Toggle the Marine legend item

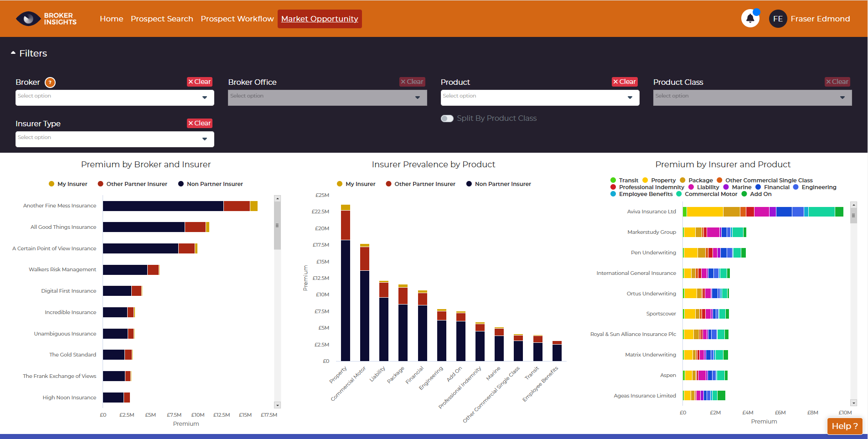pos(738,187)
